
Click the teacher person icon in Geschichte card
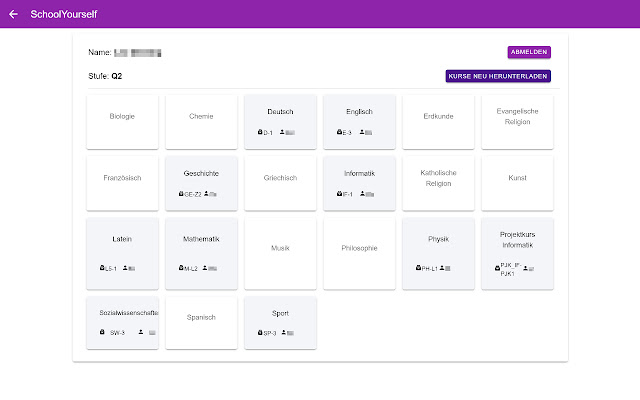click(x=206, y=193)
